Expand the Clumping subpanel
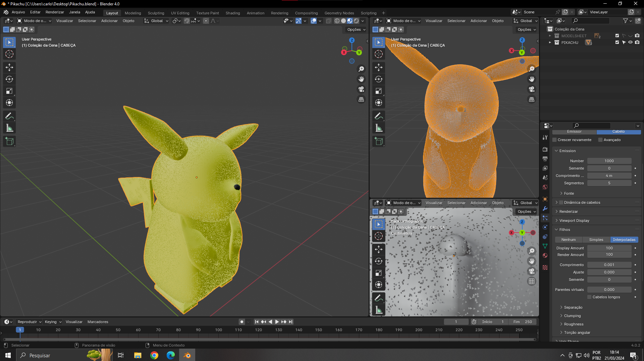 pyautogui.click(x=572, y=316)
